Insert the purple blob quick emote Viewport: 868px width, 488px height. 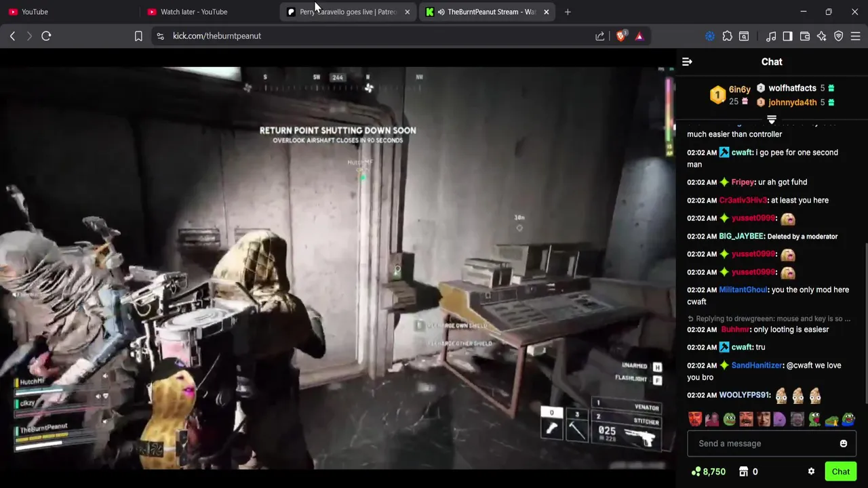tap(781, 420)
